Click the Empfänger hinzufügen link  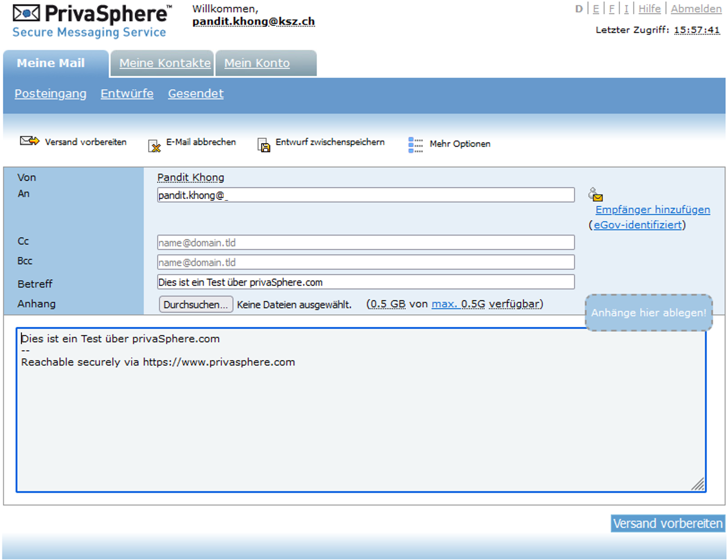(653, 210)
